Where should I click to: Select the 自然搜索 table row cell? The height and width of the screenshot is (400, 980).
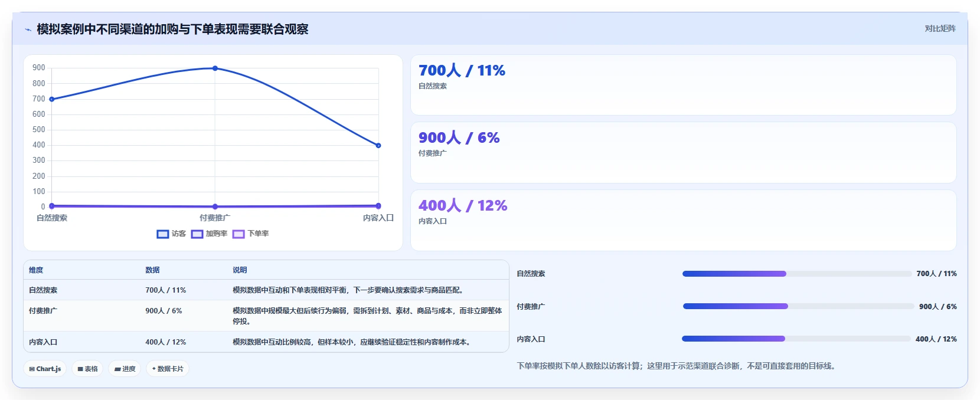[43, 290]
